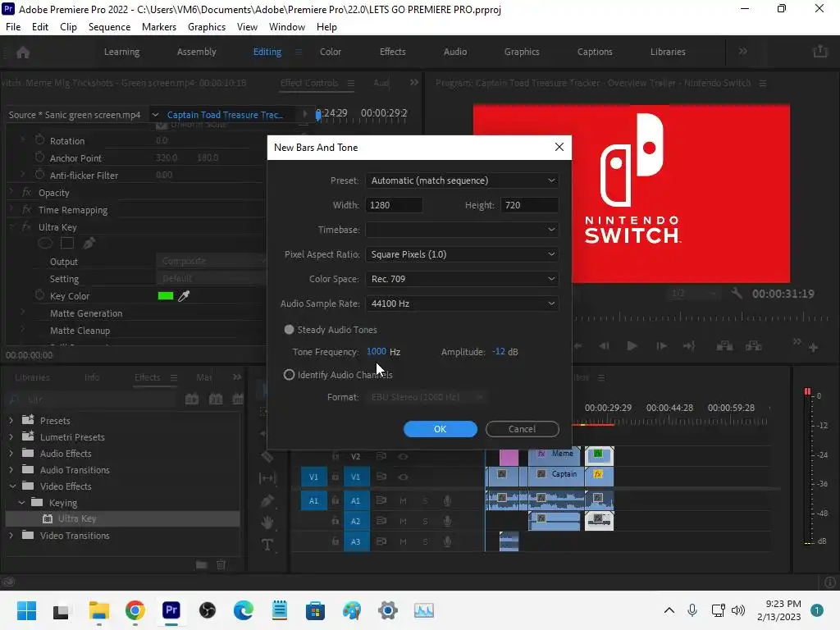Enable voice-over record on track A1

click(x=447, y=500)
